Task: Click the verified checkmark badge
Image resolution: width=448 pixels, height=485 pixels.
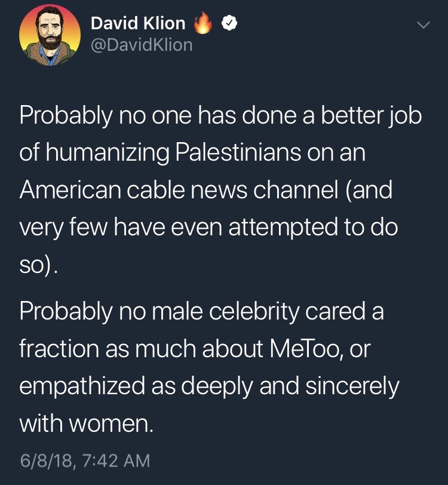Action: click(229, 24)
